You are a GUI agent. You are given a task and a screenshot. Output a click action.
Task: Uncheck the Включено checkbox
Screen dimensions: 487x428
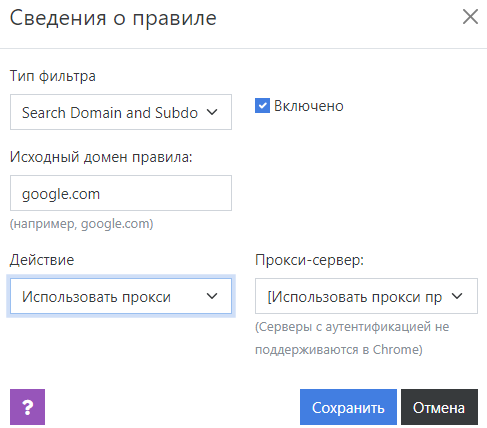point(262,106)
